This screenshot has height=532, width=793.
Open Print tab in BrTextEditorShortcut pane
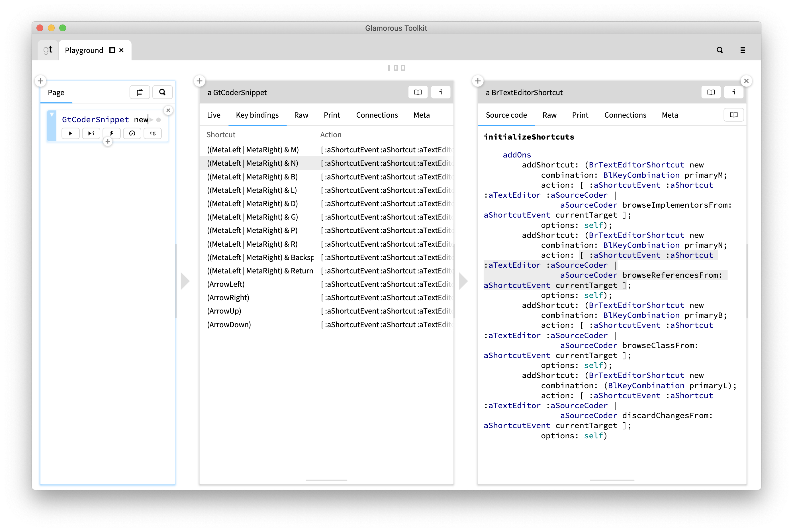[x=580, y=115]
